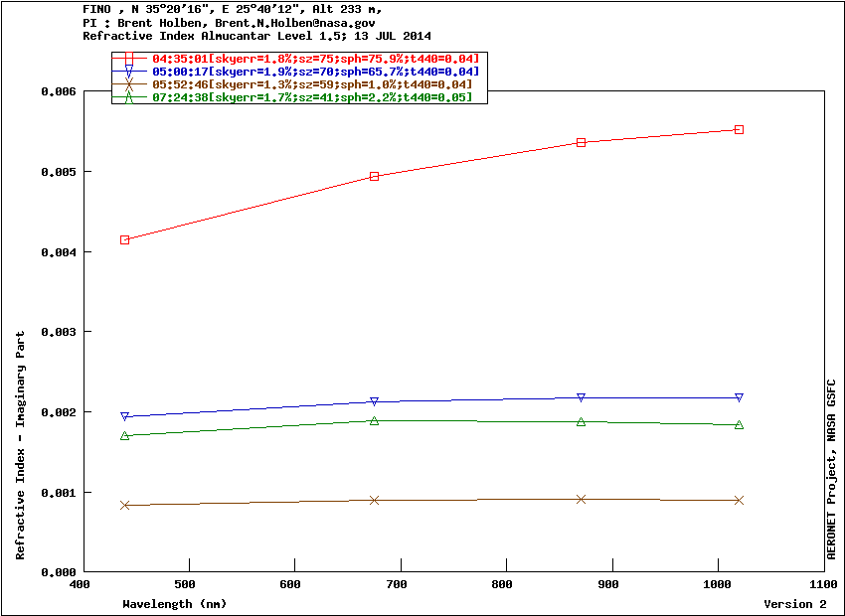845x616 pixels.
Task: Click the blue triangle data point near 675 nm
Action: pos(375,401)
